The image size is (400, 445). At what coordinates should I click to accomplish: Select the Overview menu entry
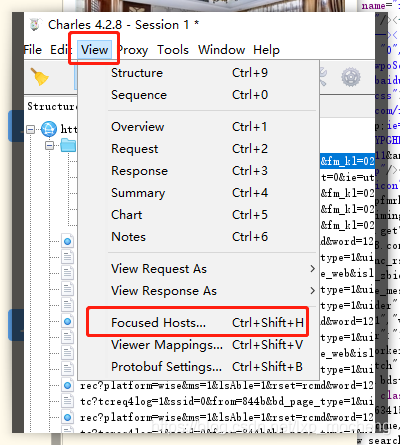[x=198, y=127]
